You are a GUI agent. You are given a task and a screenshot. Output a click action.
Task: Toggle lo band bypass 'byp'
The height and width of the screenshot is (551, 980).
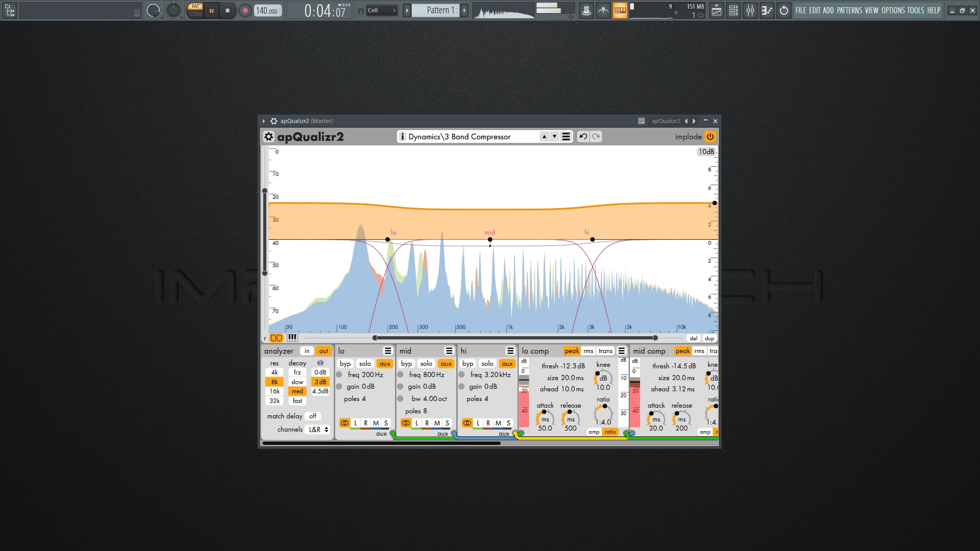coord(346,364)
